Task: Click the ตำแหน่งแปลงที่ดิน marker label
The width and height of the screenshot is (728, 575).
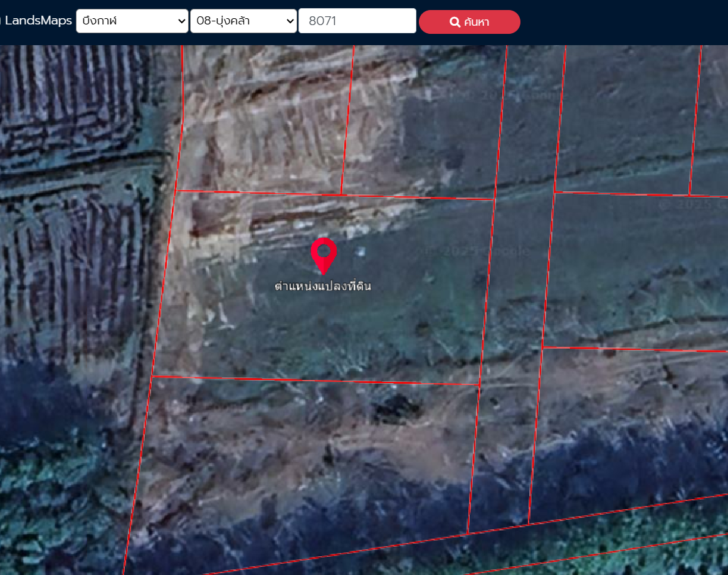Action: tap(323, 287)
